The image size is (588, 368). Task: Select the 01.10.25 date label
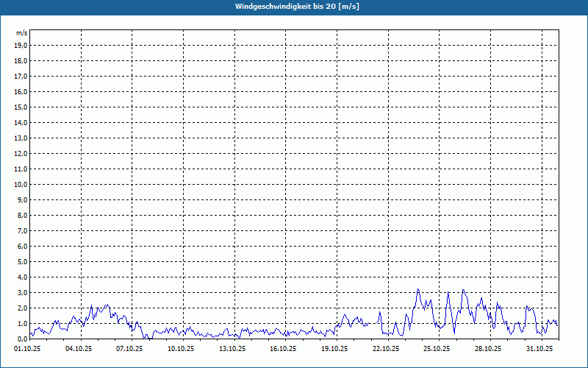(x=27, y=349)
